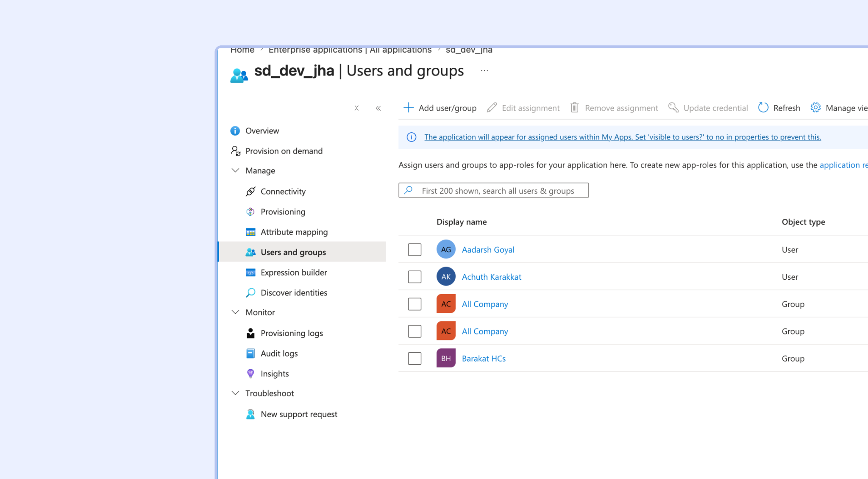Click the Display name column header
The height and width of the screenshot is (479, 868).
pos(462,222)
